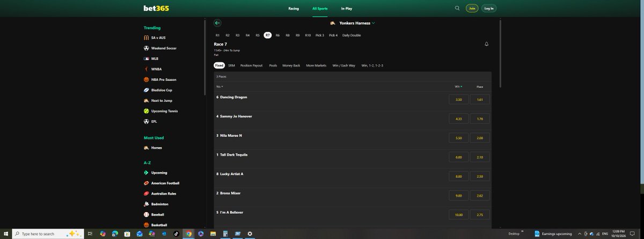The width and height of the screenshot is (644, 239).
Task: Click the Earnings upcoming taskbar widget
Action: click(553, 234)
